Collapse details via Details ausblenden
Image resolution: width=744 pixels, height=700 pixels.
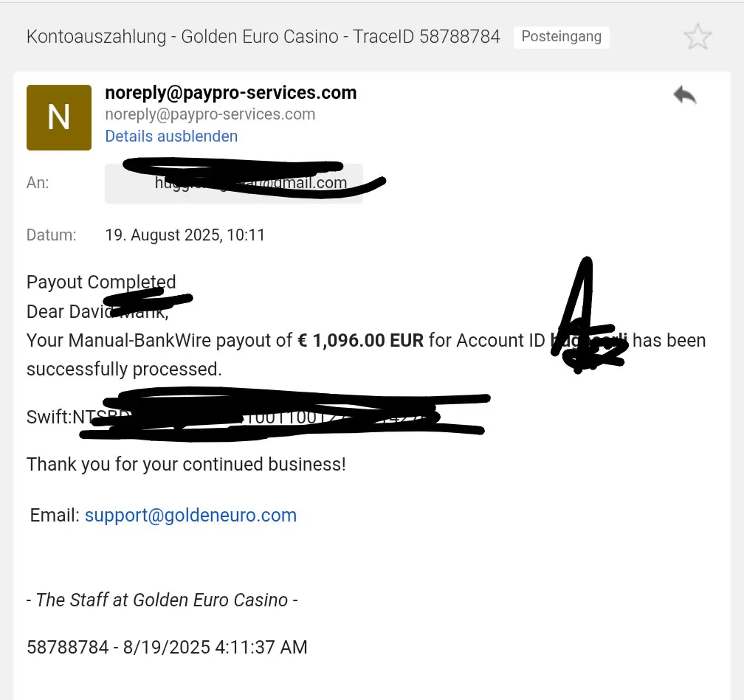pos(171,136)
